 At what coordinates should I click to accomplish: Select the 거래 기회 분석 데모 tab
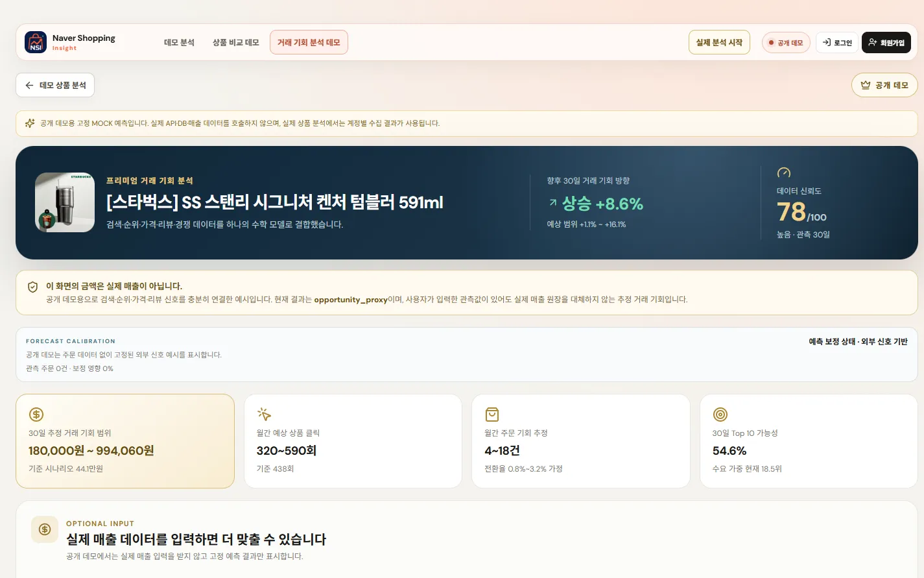[309, 42]
